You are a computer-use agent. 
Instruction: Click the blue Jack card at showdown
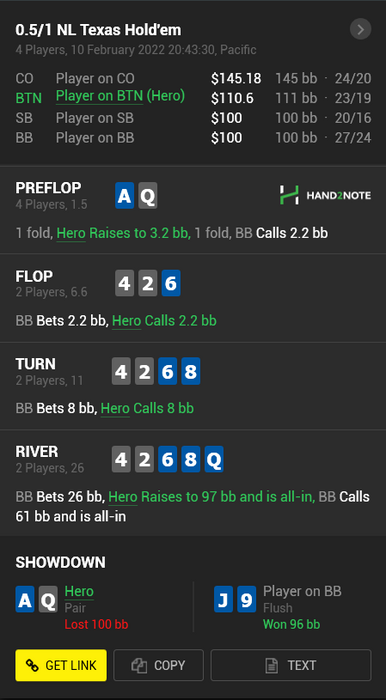223,599
